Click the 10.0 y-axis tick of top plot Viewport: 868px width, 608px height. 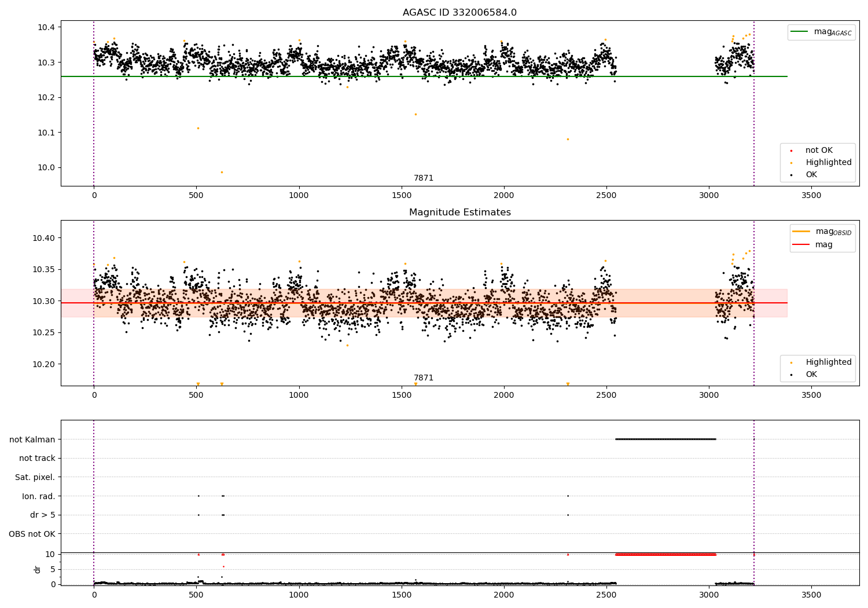[x=47, y=168]
